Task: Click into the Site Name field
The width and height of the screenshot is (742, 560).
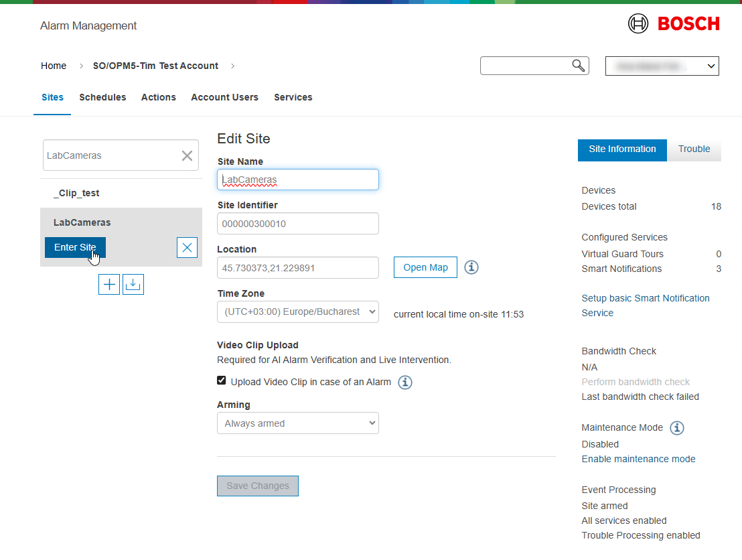Action: (x=298, y=180)
